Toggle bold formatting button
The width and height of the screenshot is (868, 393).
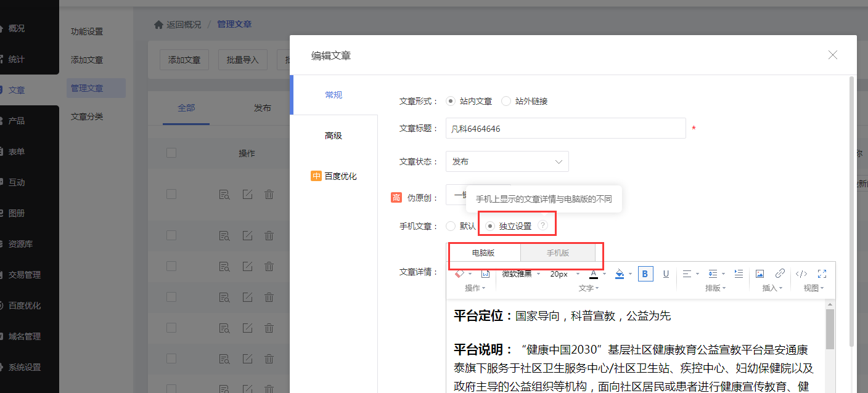click(x=645, y=273)
